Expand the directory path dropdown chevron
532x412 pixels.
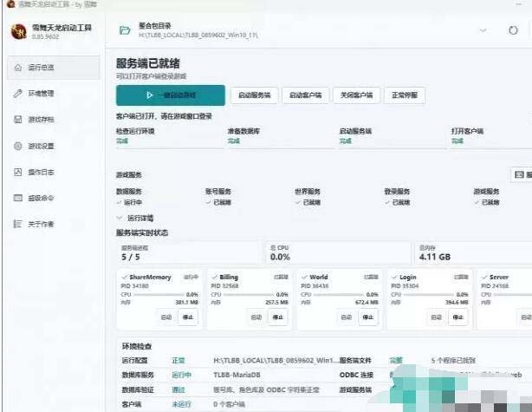[x=483, y=30]
